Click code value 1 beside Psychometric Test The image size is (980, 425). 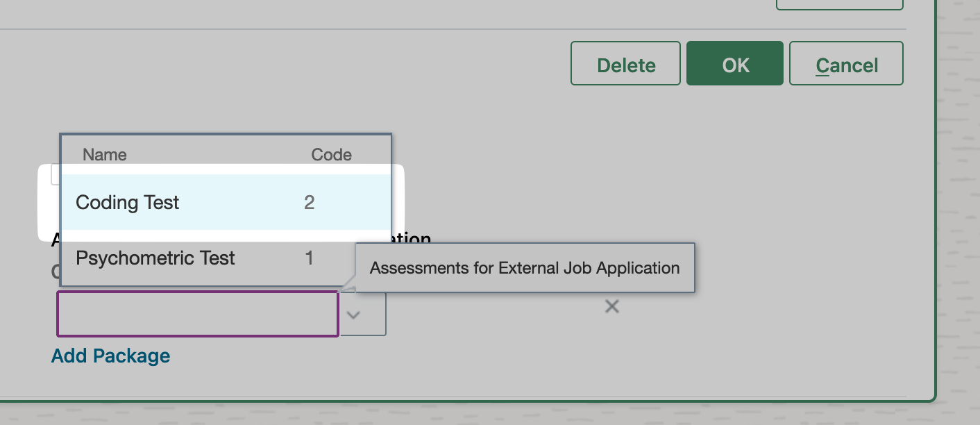pos(310,258)
